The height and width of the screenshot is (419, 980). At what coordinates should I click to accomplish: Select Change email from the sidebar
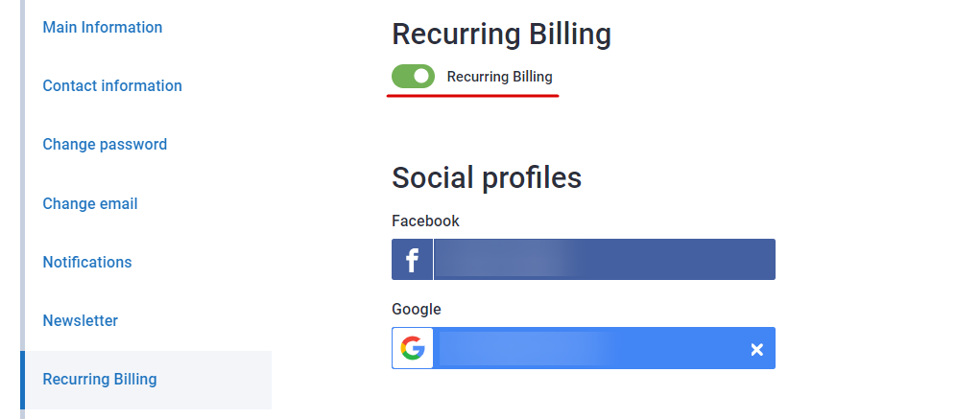pyautogui.click(x=90, y=204)
